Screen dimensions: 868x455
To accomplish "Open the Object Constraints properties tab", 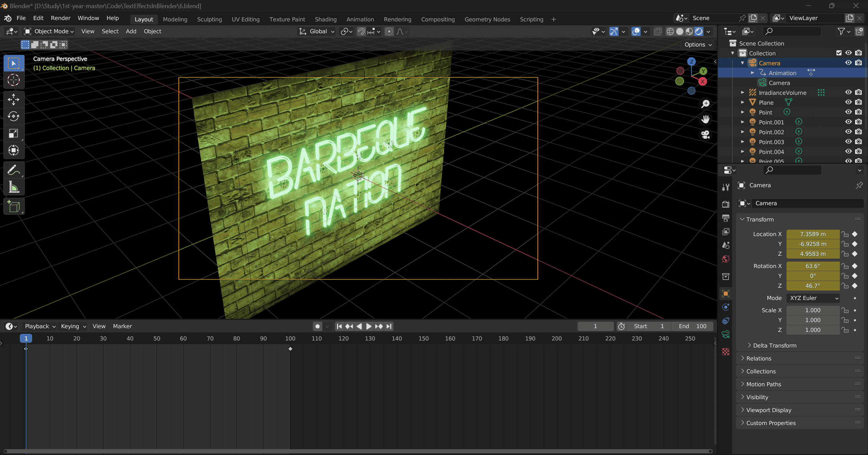I will click(726, 321).
